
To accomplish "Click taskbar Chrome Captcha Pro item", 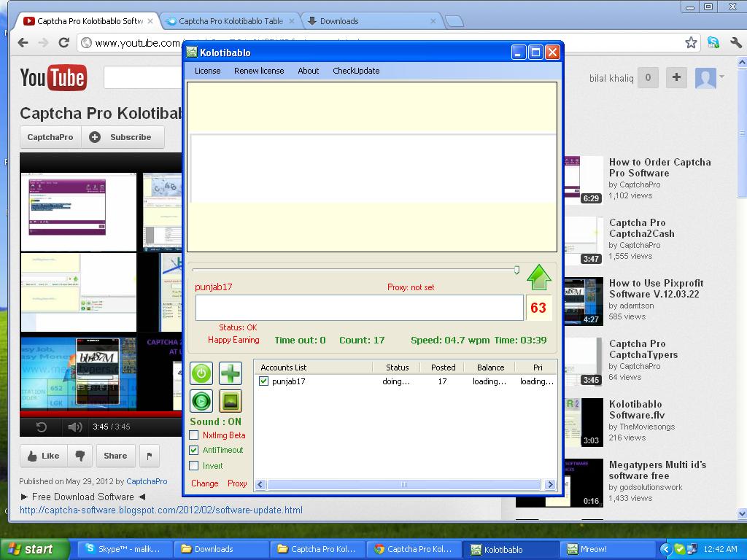I will coord(414,549).
